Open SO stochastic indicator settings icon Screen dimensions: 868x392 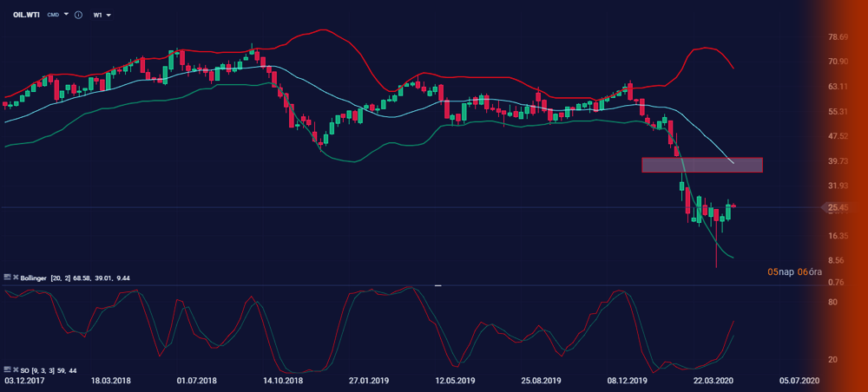tap(8, 370)
